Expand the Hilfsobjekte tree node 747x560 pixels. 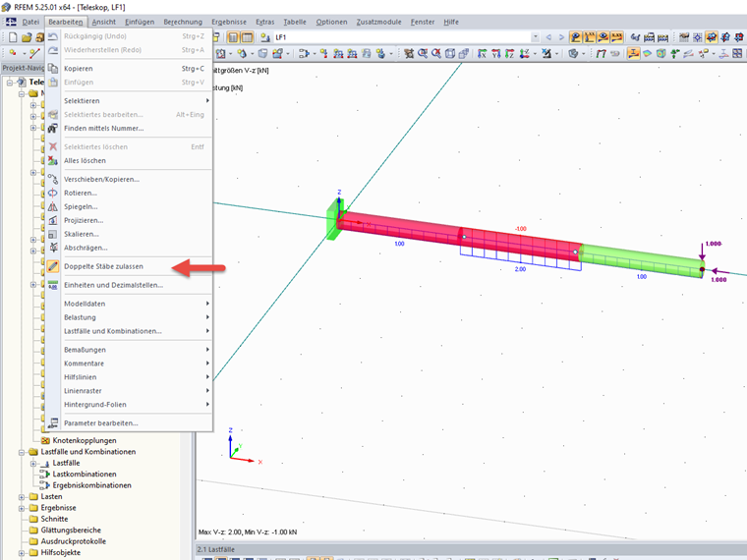point(22,553)
